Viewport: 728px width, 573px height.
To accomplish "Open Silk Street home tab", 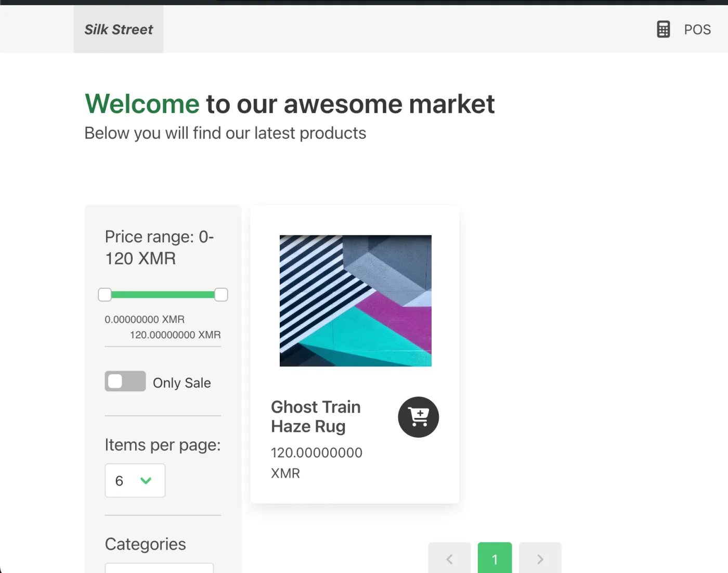I will [x=119, y=29].
